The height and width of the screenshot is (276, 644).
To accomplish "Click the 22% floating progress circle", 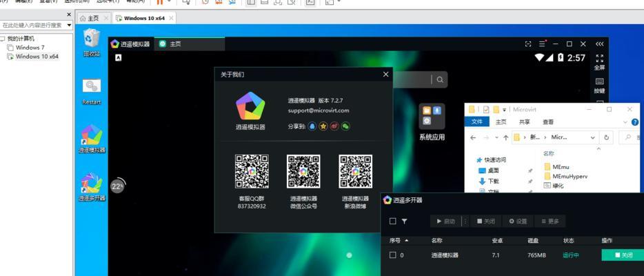I will pyautogui.click(x=117, y=186).
